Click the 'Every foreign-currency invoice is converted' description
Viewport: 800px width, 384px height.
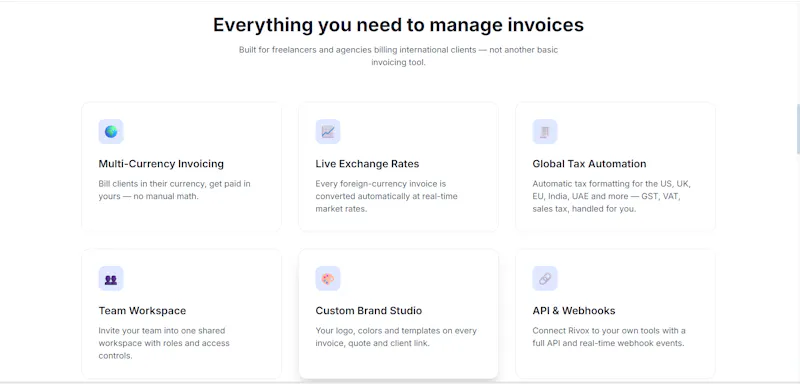click(x=387, y=196)
